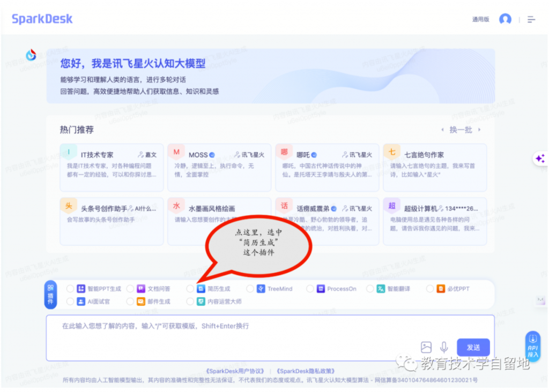Click the verified badge next to 话痨威震弟

click(333, 209)
